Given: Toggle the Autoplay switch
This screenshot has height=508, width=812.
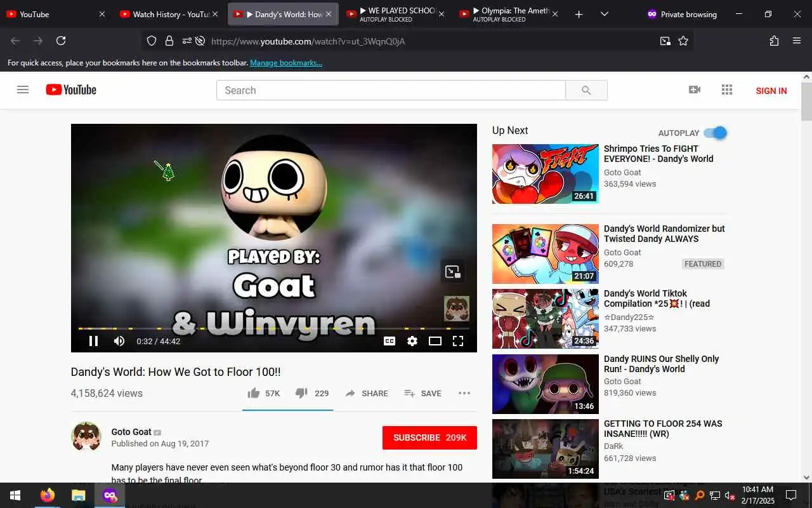Looking at the screenshot, I should (716, 133).
